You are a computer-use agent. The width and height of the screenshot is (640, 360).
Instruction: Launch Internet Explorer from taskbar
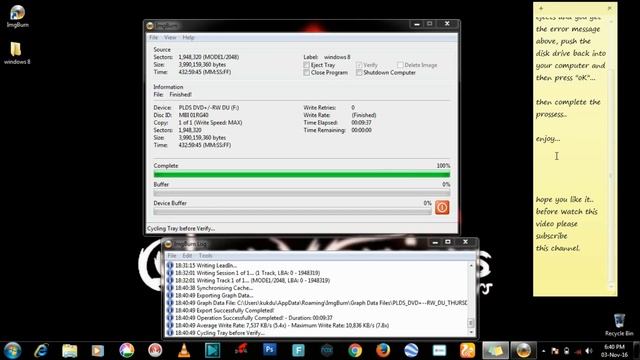tap(41, 351)
